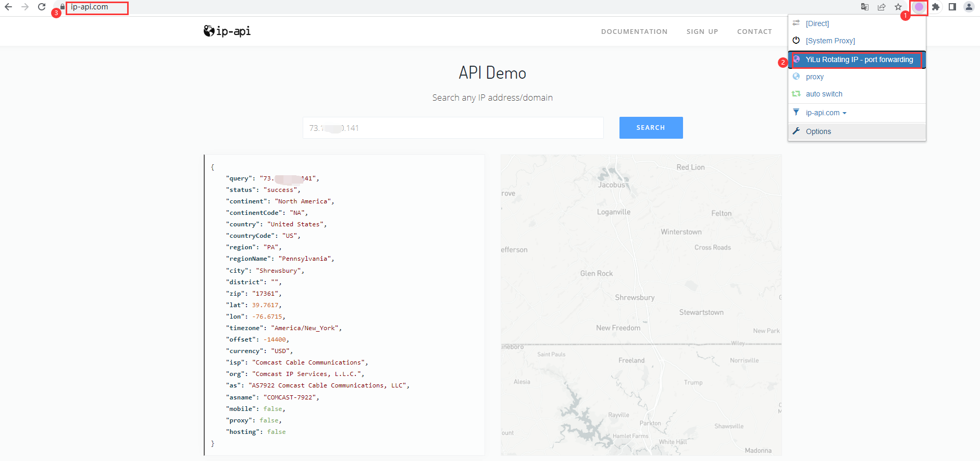Click the ip-api globe logo
This screenshot has height=461, width=980.
point(227,31)
